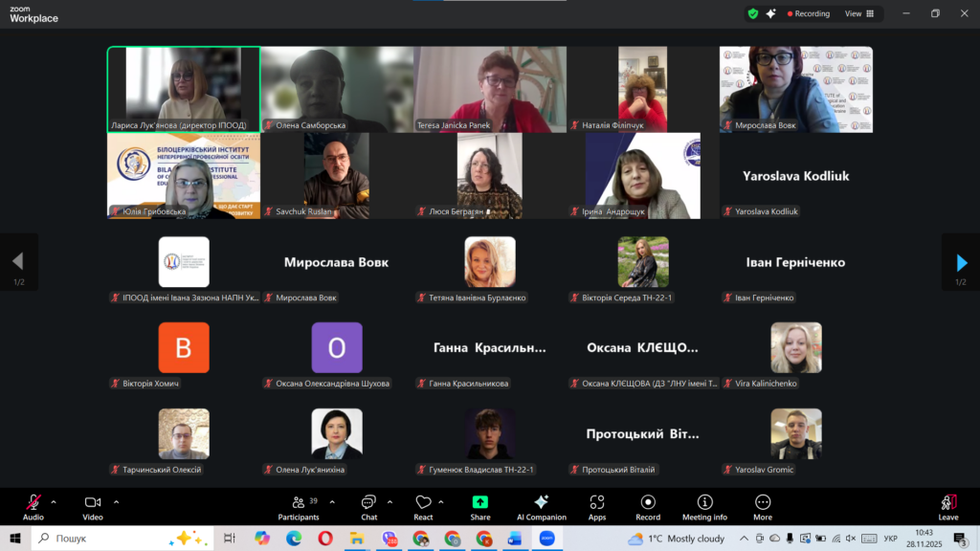Open Zoom Apps
This screenshot has height=551, width=980.
597,506
